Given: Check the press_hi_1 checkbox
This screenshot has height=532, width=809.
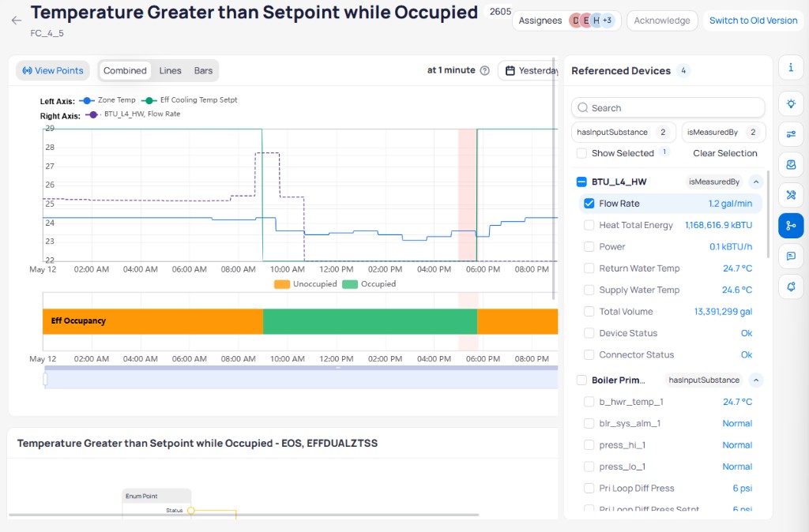Looking at the screenshot, I should (x=589, y=445).
